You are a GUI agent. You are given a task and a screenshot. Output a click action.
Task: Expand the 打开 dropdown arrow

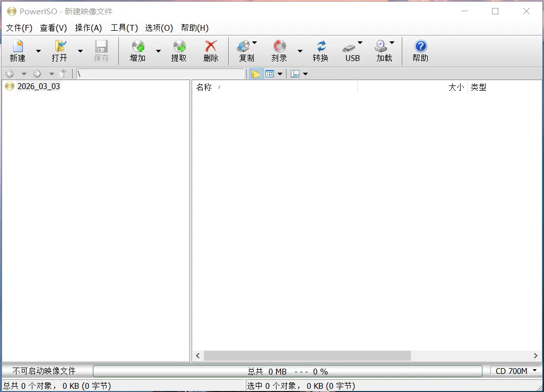point(80,51)
